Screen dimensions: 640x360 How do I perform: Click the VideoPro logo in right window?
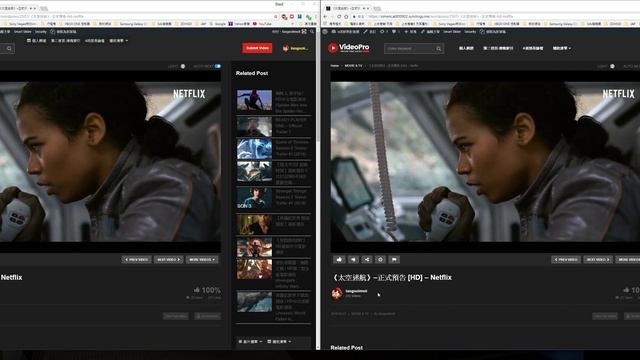tap(349, 48)
